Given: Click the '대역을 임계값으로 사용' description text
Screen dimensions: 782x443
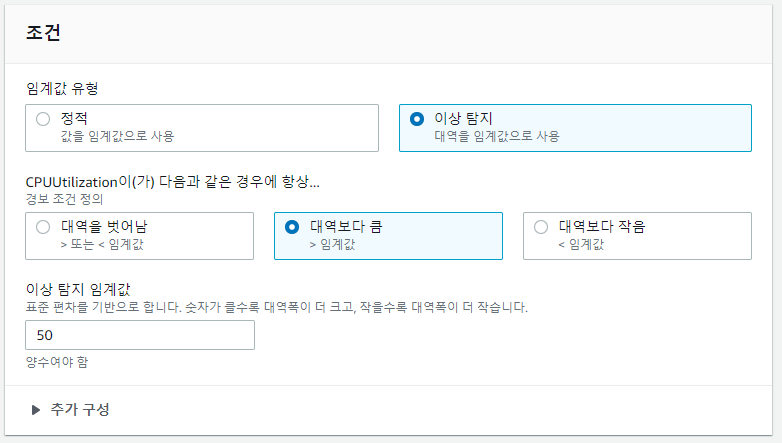Looking at the screenshot, I should (x=497, y=136).
